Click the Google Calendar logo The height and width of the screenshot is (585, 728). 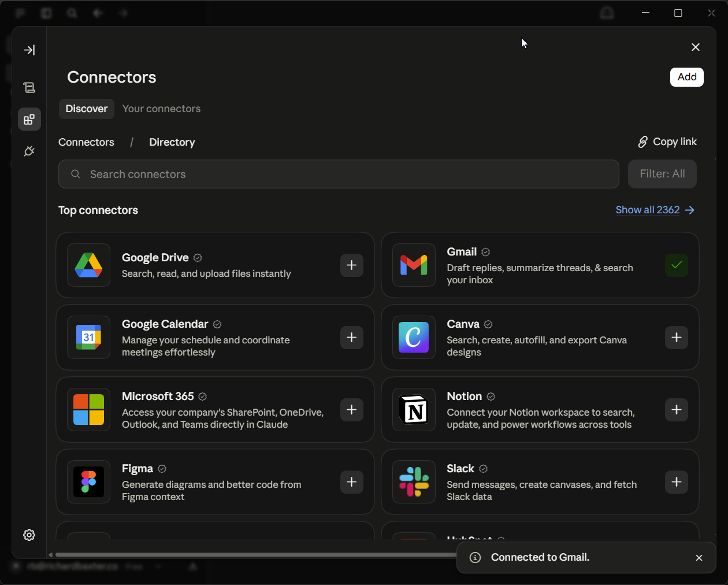tap(89, 338)
